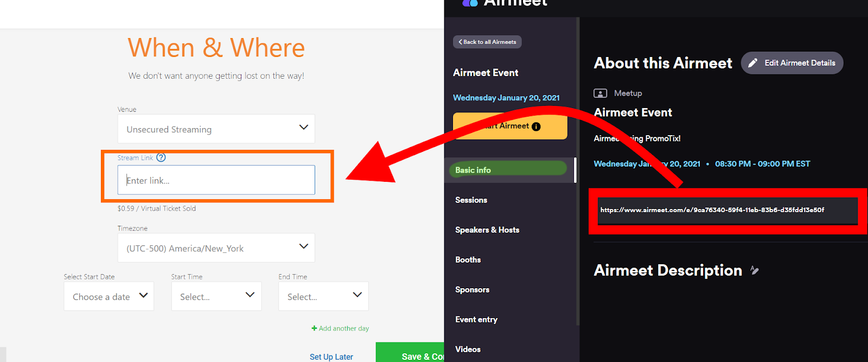Click the Add another day link

coord(340,328)
